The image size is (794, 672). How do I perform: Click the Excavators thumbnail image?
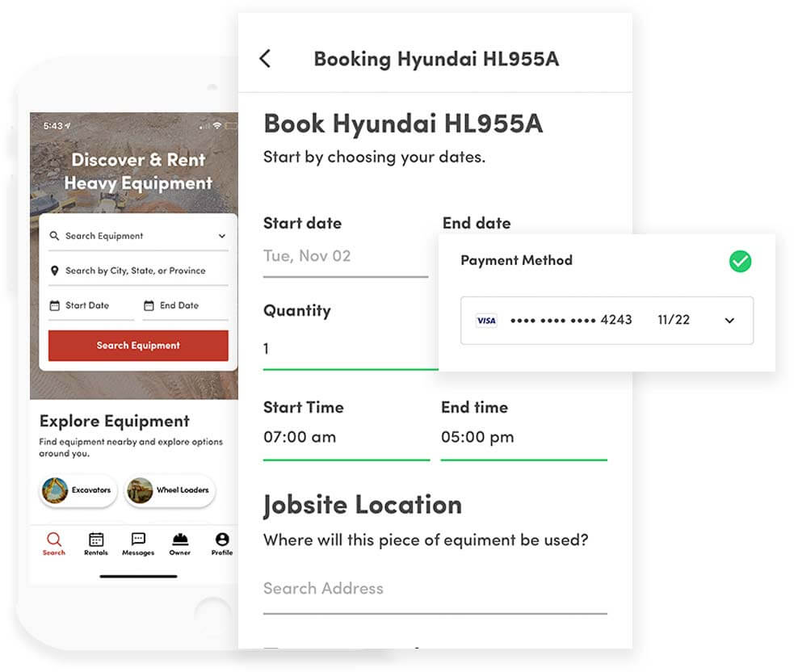click(55, 490)
